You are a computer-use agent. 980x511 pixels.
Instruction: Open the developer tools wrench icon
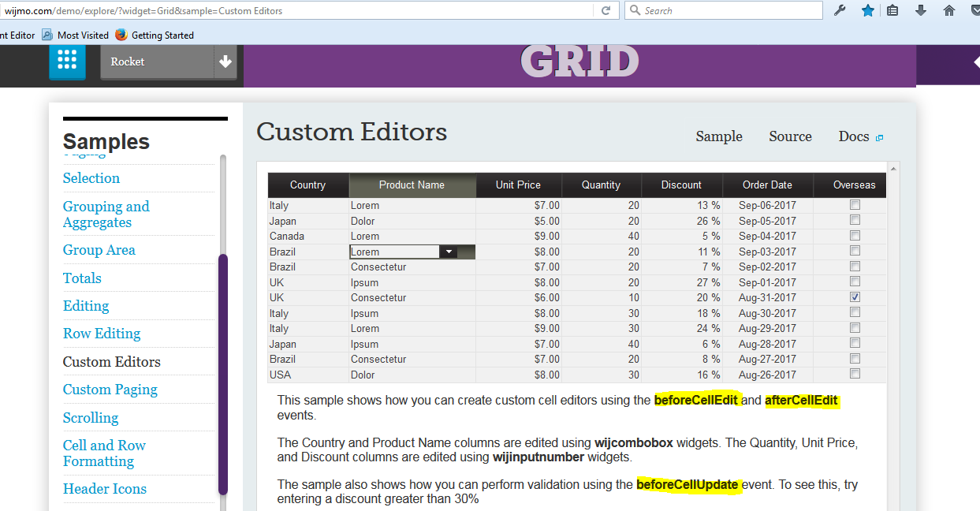(840, 11)
